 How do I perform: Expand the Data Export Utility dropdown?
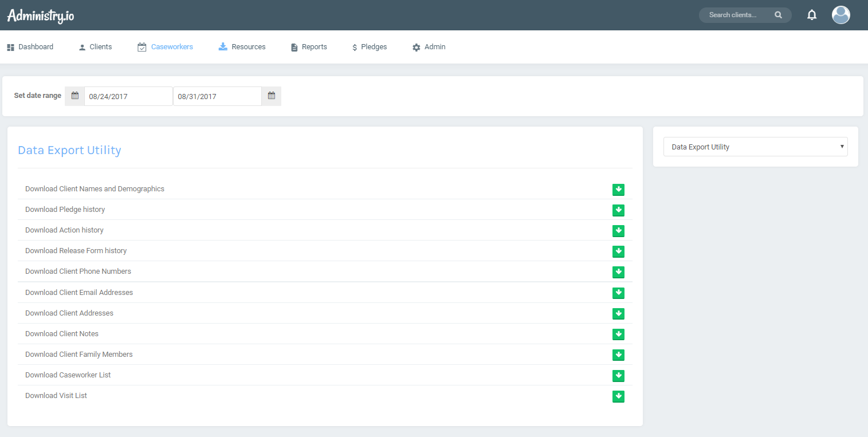(755, 147)
